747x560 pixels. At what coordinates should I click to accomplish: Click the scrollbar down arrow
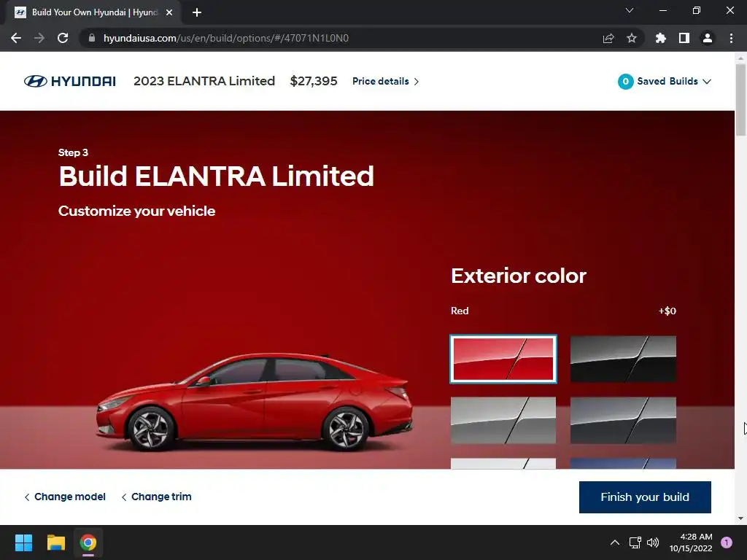[x=740, y=518]
